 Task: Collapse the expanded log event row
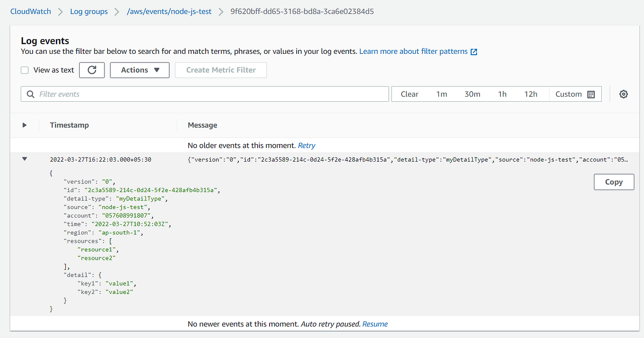coord(24,158)
